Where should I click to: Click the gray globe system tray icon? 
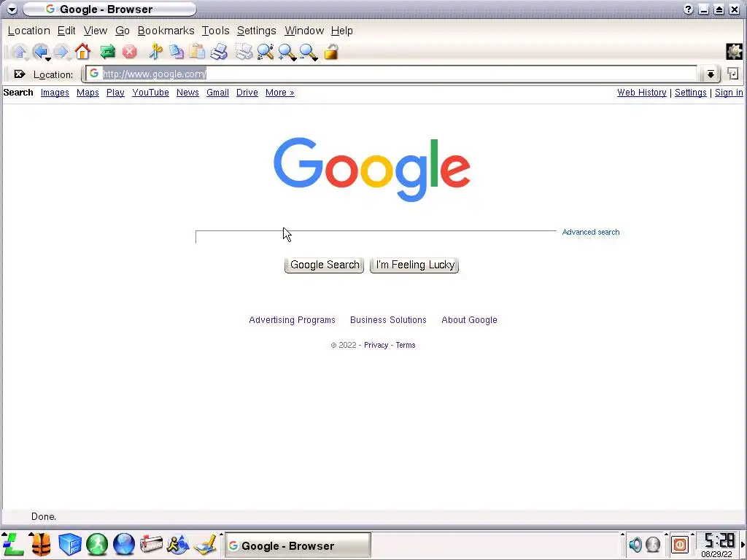[x=653, y=544]
